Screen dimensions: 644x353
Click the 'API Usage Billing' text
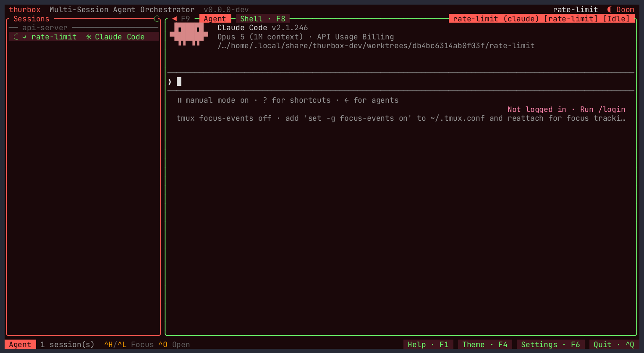click(356, 37)
